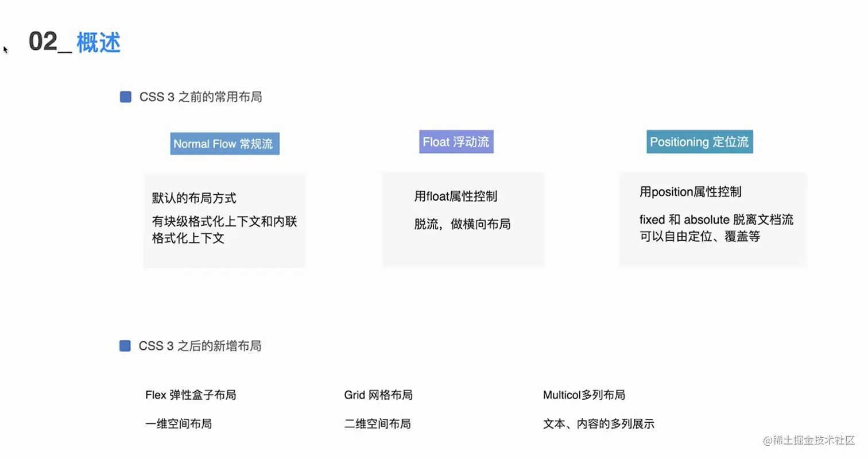
Task: Click the text "脱流，做横向布局"
Action: 462,225
